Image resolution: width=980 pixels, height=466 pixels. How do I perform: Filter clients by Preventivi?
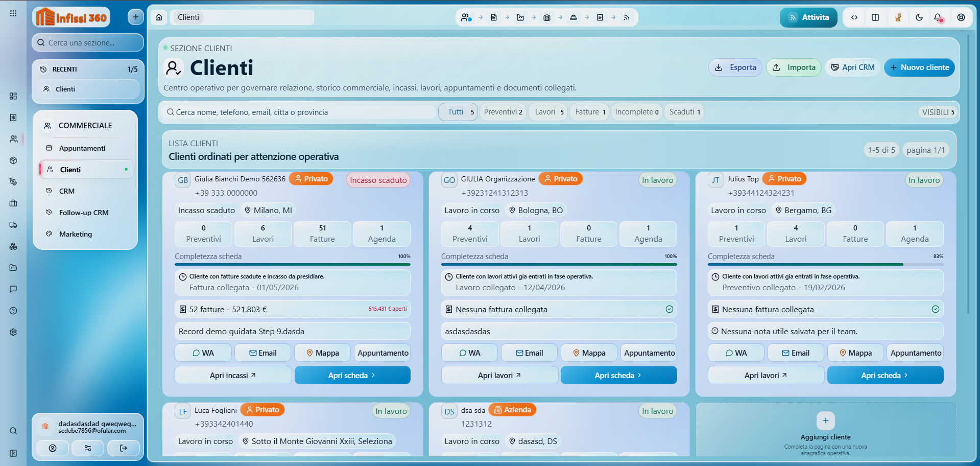point(503,112)
